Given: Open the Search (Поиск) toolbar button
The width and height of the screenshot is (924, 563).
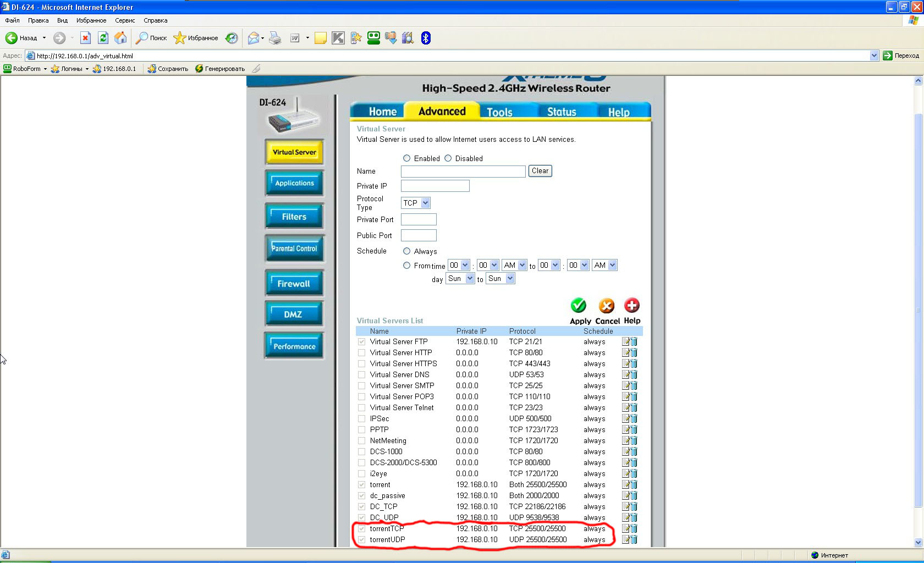Looking at the screenshot, I should (152, 38).
